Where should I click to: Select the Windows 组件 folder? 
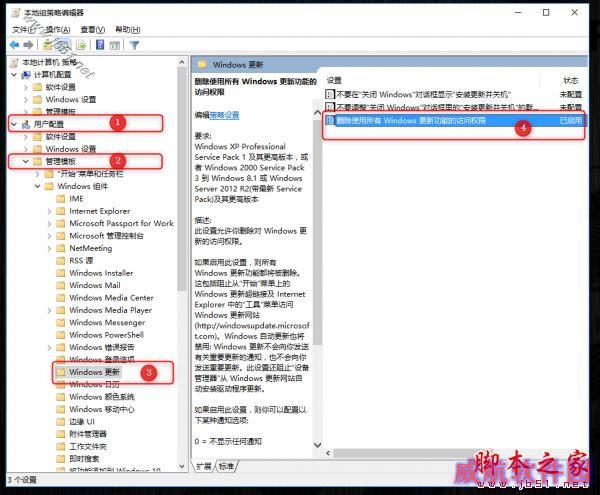pos(83,186)
